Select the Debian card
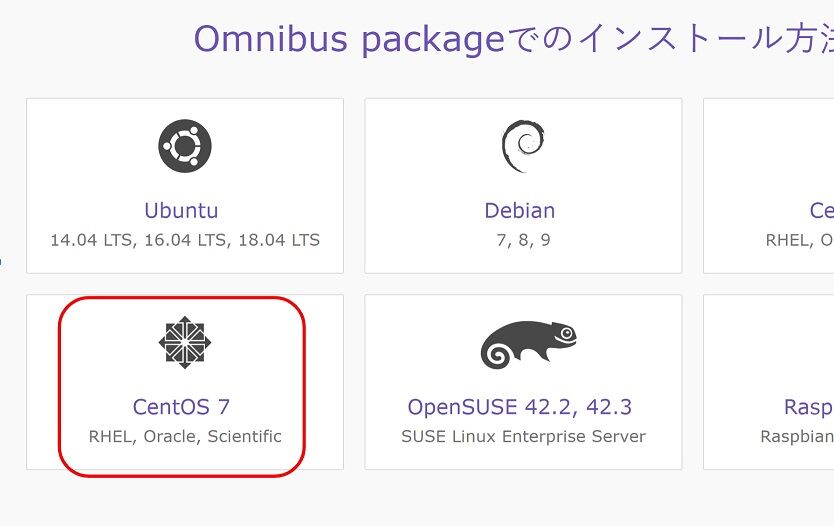Viewport: 834px width, 526px height. point(523,186)
